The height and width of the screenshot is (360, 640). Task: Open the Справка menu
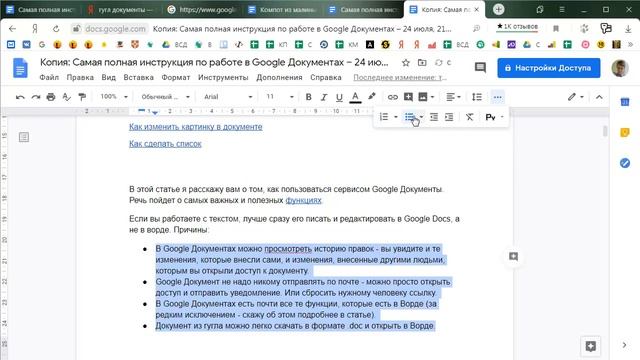click(326, 77)
